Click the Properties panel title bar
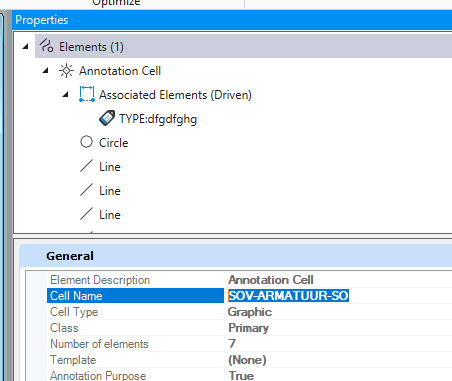Viewport: 452px width, 381px height. pyautogui.click(x=232, y=20)
